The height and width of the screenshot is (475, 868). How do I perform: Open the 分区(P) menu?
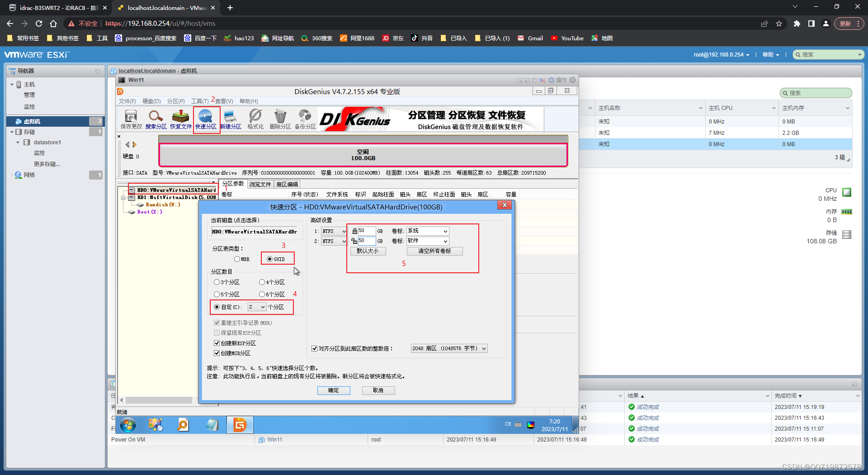(176, 101)
